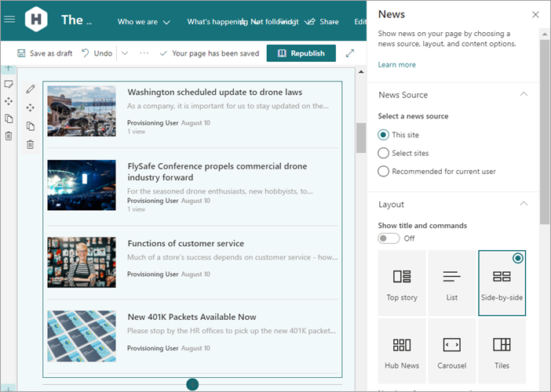Collapse the Layout section
The image size is (551, 392).
tap(524, 204)
